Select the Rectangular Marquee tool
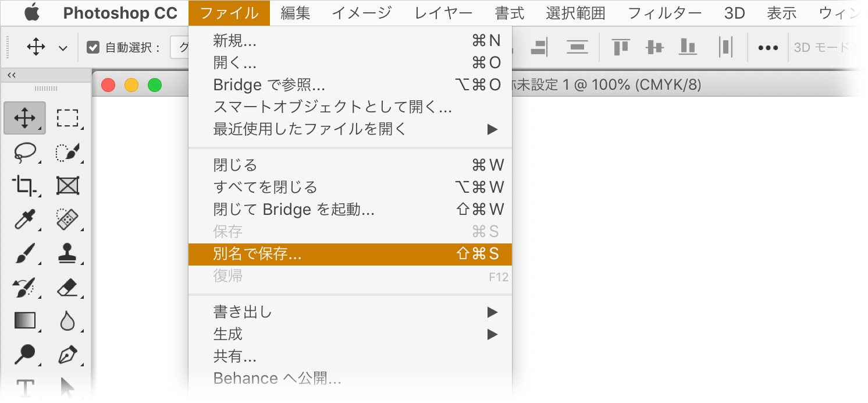 pyautogui.click(x=67, y=118)
